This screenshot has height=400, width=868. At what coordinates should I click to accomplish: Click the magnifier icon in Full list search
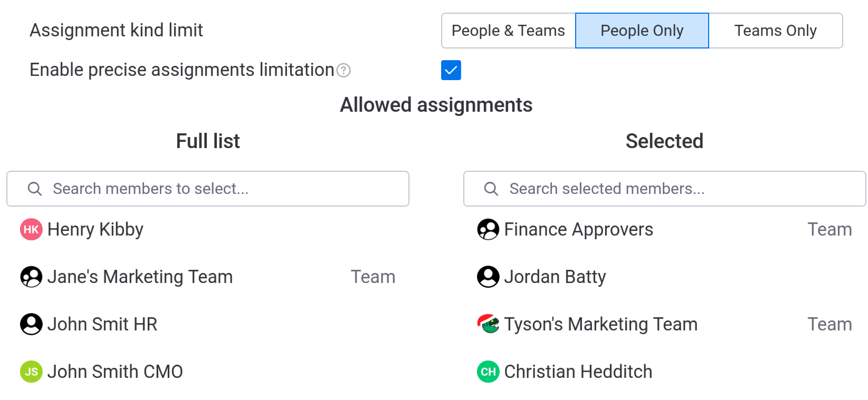(x=35, y=189)
